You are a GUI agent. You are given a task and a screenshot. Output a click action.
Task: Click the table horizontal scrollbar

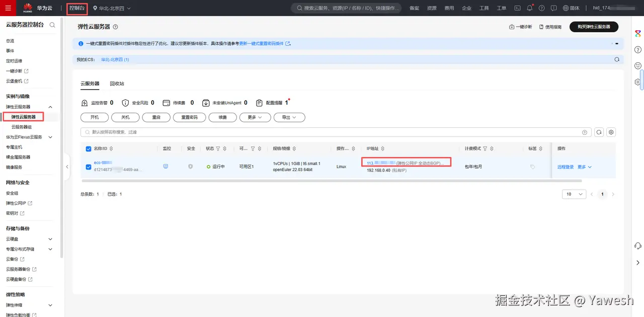coord(332,181)
